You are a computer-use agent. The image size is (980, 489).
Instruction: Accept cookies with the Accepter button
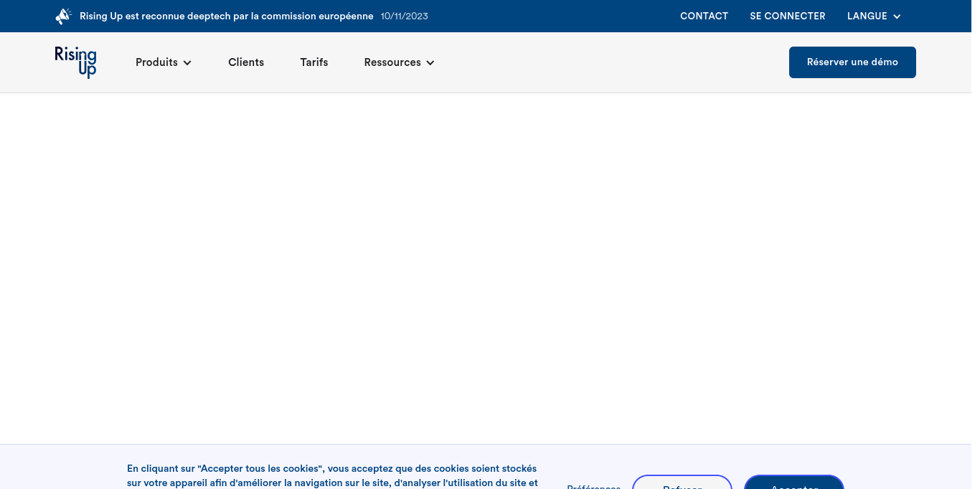[x=793, y=483]
